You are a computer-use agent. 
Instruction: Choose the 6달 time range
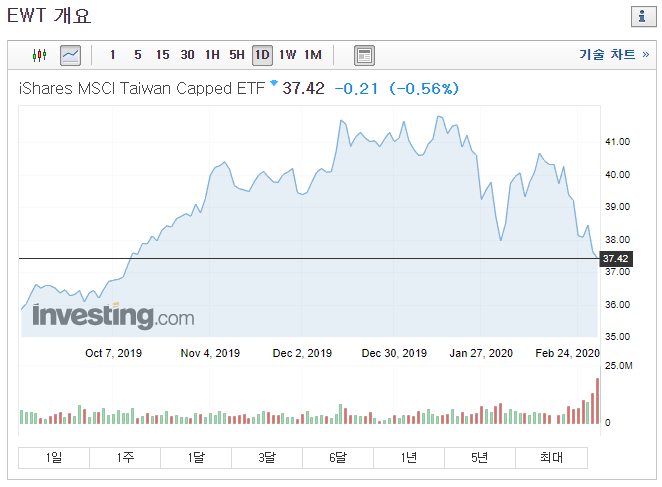338,457
